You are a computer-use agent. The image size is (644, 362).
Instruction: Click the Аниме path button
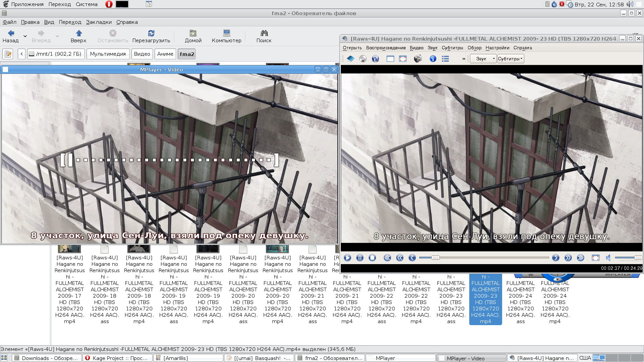[165, 54]
